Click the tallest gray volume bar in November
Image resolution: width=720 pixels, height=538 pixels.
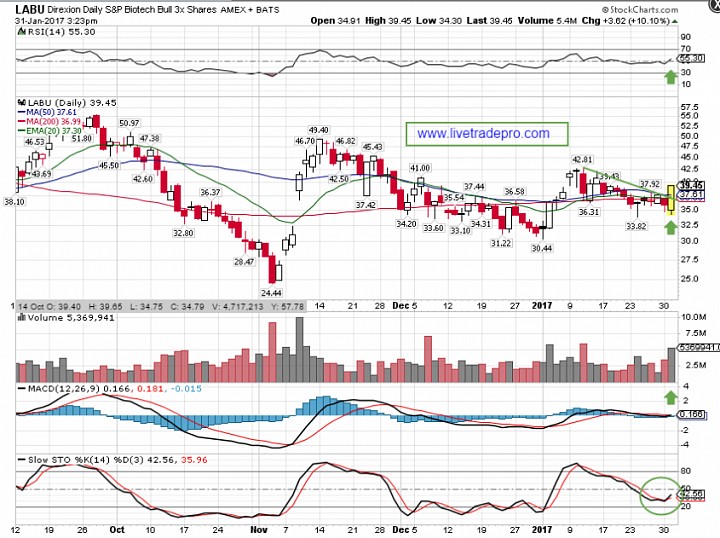[299, 350]
